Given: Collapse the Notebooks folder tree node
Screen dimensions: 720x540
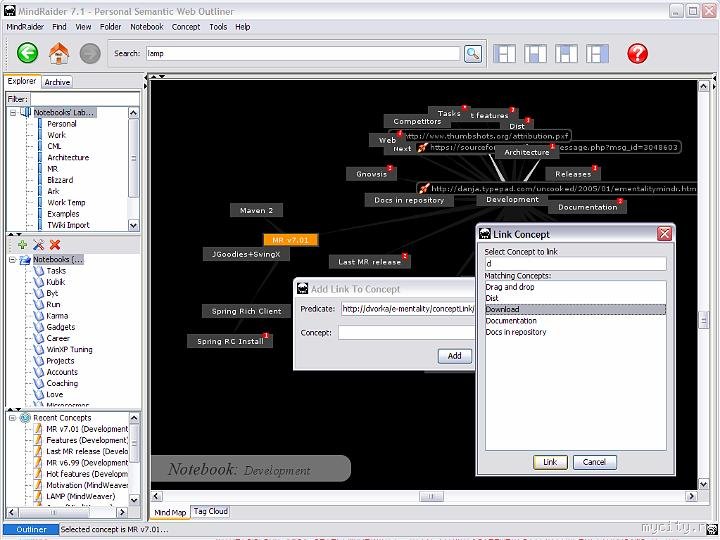Looking at the screenshot, I should tap(12, 259).
